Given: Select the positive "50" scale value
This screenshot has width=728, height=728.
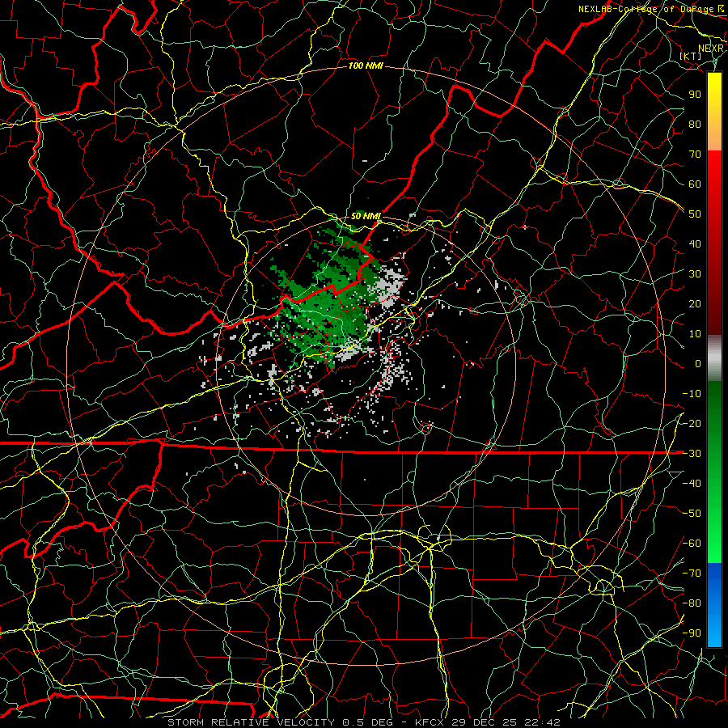Looking at the screenshot, I should click(695, 214).
